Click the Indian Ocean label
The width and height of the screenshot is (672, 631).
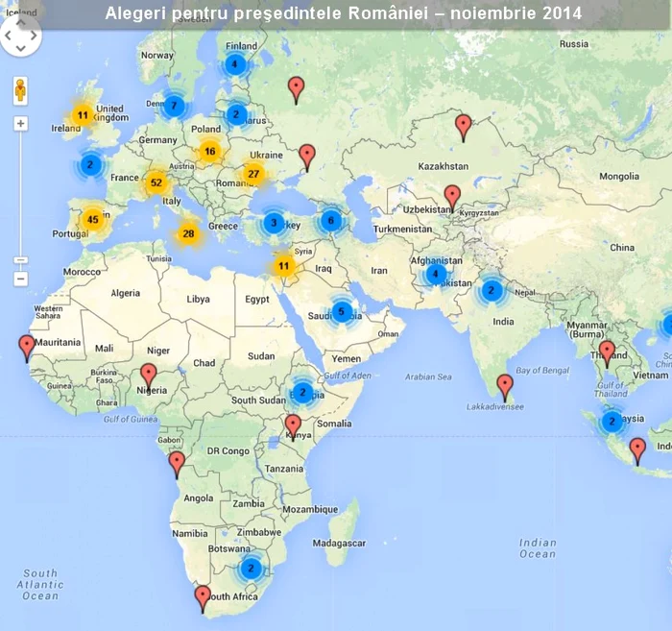(538, 548)
